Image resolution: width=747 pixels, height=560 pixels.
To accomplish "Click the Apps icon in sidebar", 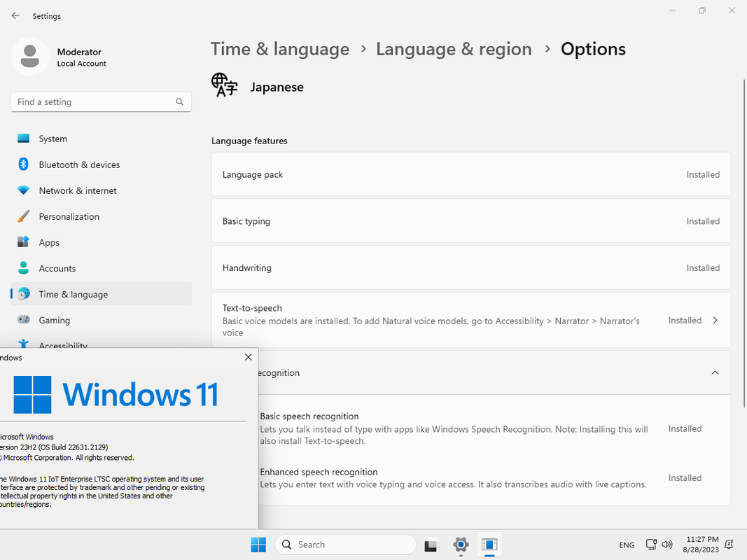I will 23,242.
